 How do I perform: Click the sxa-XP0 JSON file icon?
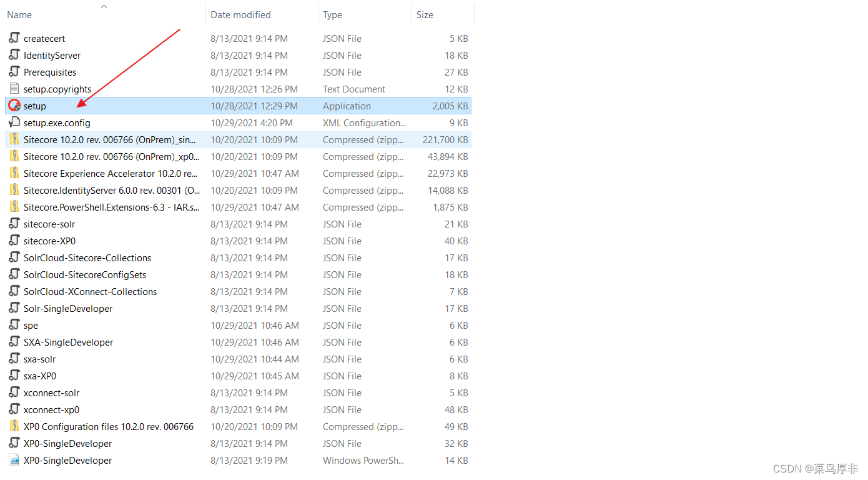pyautogui.click(x=14, y=376)
